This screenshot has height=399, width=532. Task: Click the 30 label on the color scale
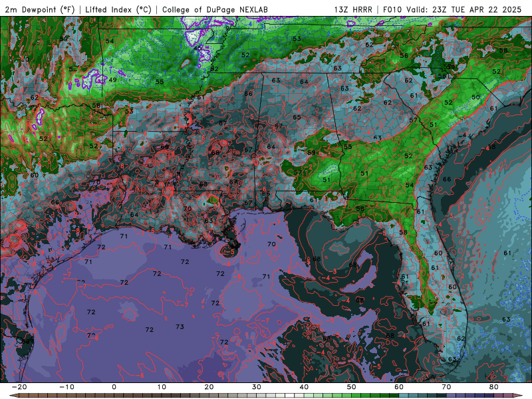(x=257, y=387)
